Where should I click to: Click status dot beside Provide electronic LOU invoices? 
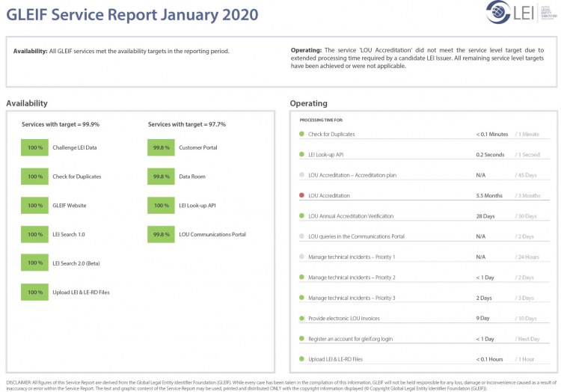(301, 319)
